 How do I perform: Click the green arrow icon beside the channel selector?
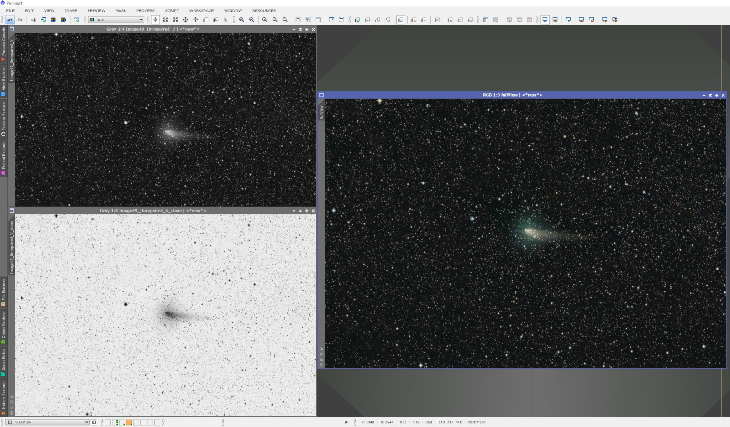pos(77,20)
